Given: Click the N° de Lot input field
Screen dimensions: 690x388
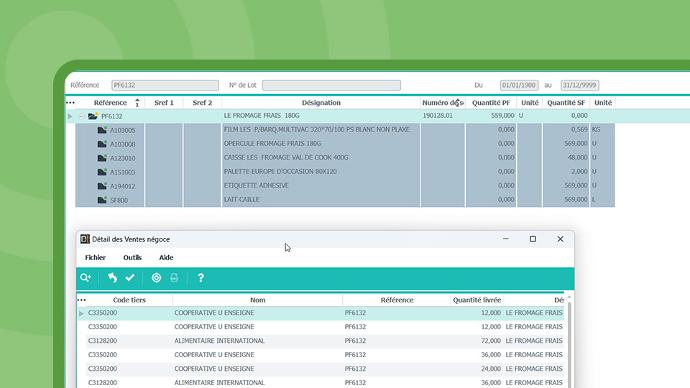Looking at the screenshot, I should point(331,85).
